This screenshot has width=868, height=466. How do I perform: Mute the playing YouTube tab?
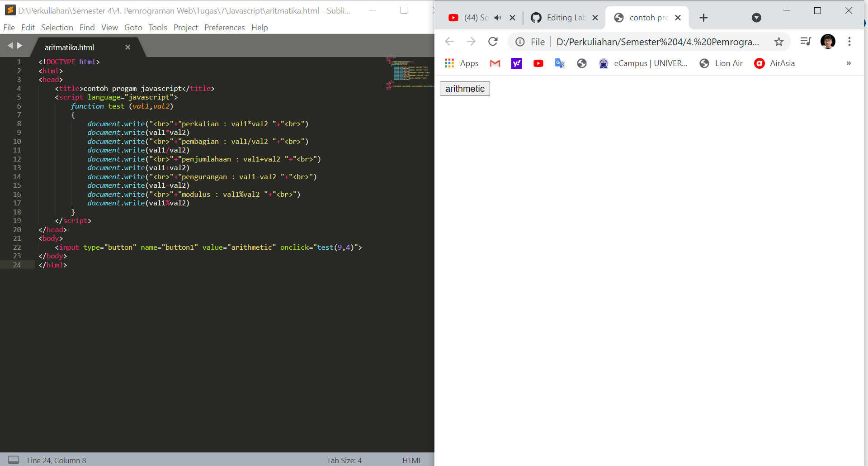(498, 18)
